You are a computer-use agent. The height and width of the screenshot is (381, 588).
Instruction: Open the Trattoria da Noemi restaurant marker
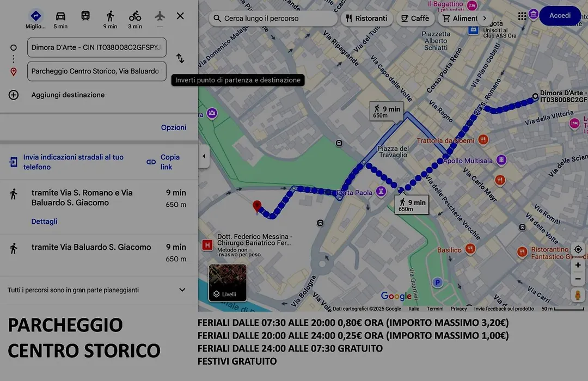(x=483, y=140)
